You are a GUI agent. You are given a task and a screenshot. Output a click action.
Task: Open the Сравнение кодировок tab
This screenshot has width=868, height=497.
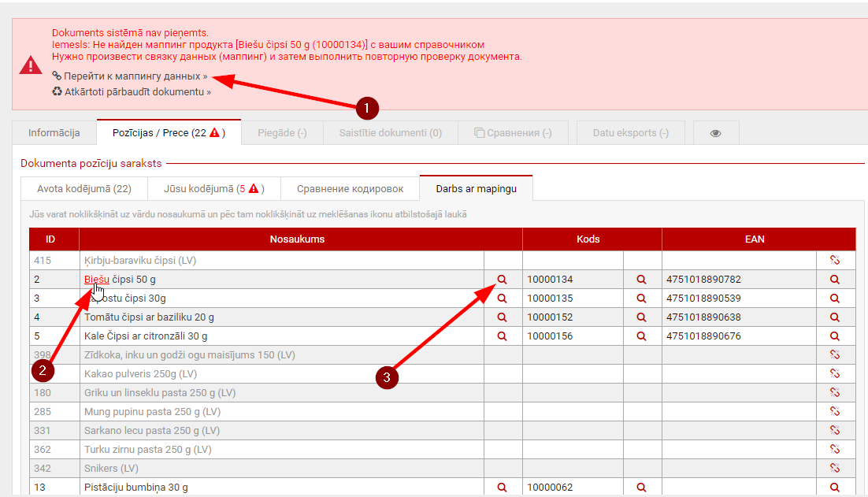350,189
